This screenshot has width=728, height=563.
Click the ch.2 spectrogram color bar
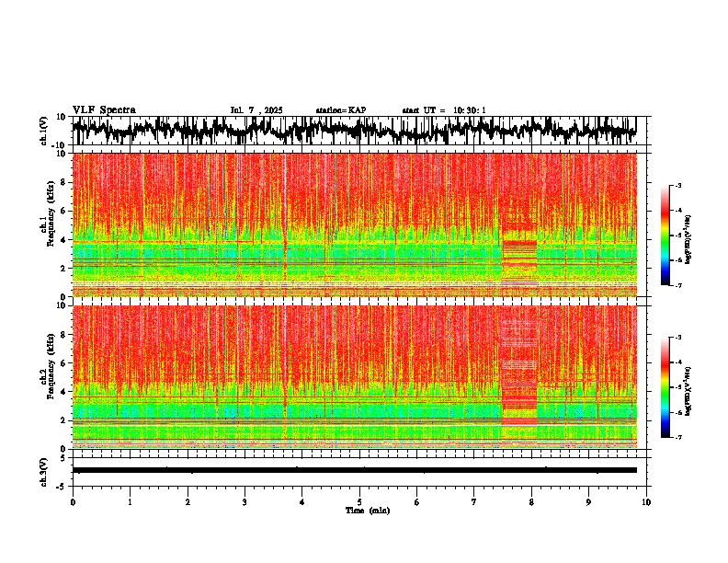665,387
